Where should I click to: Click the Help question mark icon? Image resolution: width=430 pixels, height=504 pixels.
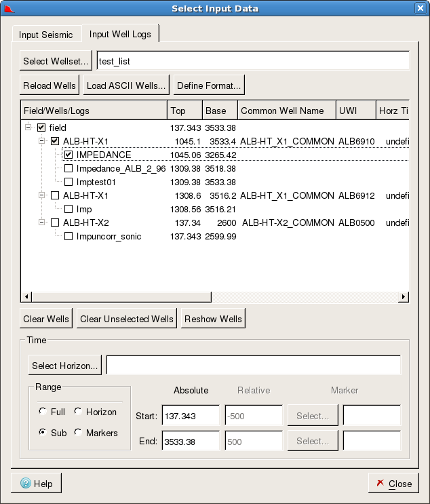pyautogui.click(x=26, y=483)
